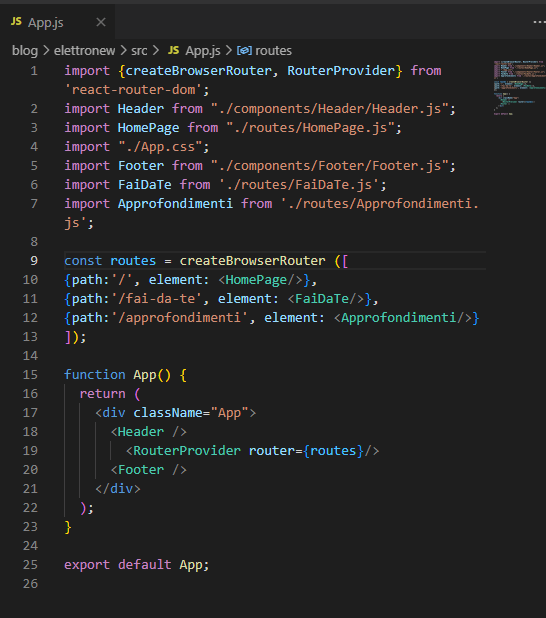Click line number 25 in the gutter
This screenshot has height=618, width=546.
[x=30, y=565]
